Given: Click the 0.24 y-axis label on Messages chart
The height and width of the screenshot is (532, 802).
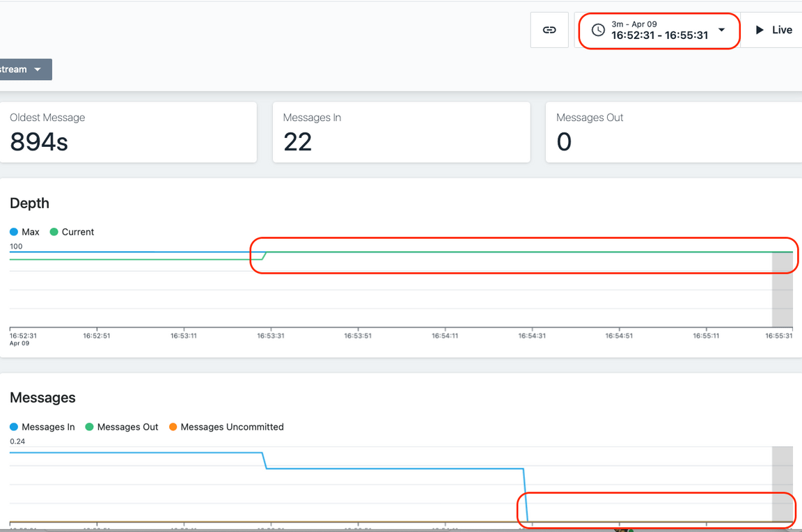Looking at the screenshot, I should pos(17,441).
